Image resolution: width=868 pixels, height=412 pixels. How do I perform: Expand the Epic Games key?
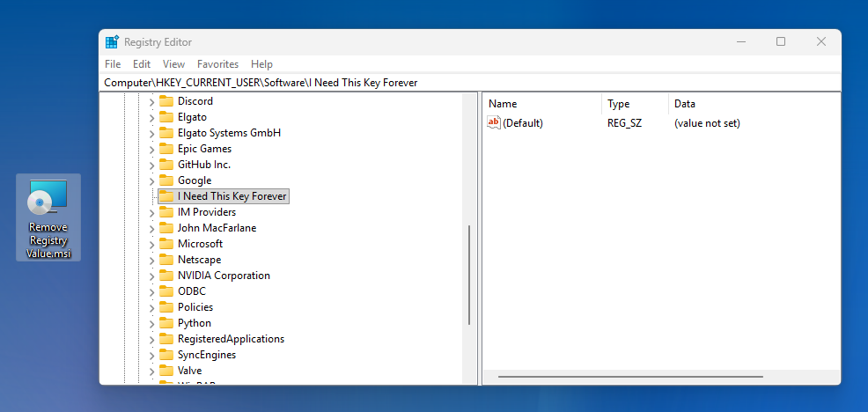151,150
